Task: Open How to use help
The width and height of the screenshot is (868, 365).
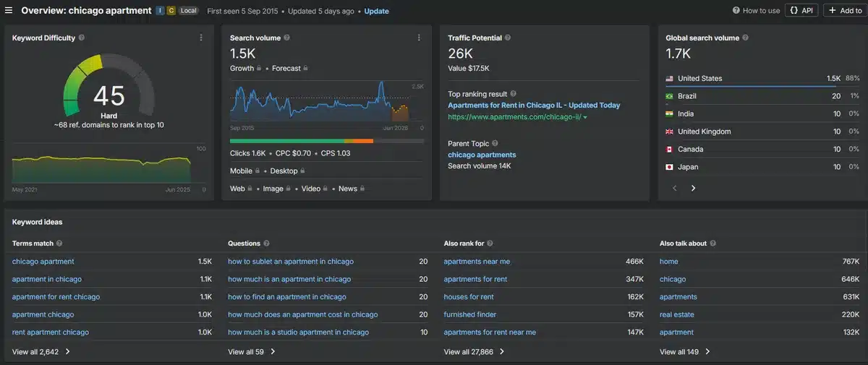Action: click(x=756, y=11)
